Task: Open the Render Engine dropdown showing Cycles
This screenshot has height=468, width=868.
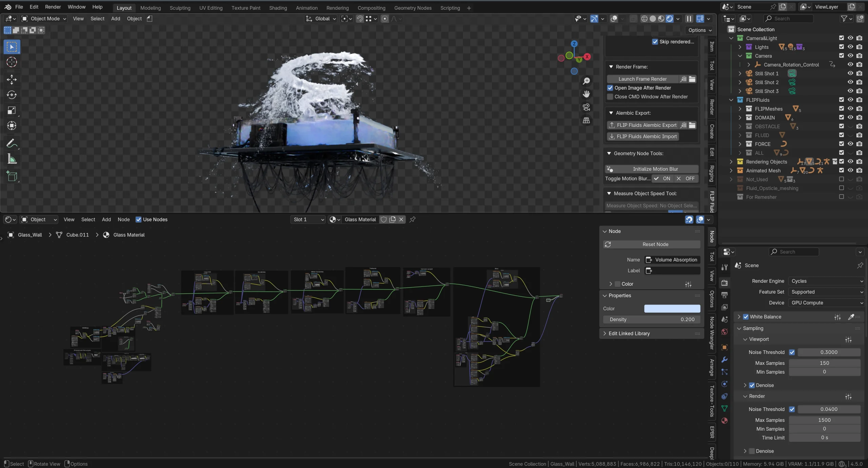Action: (x=826, y=281)
